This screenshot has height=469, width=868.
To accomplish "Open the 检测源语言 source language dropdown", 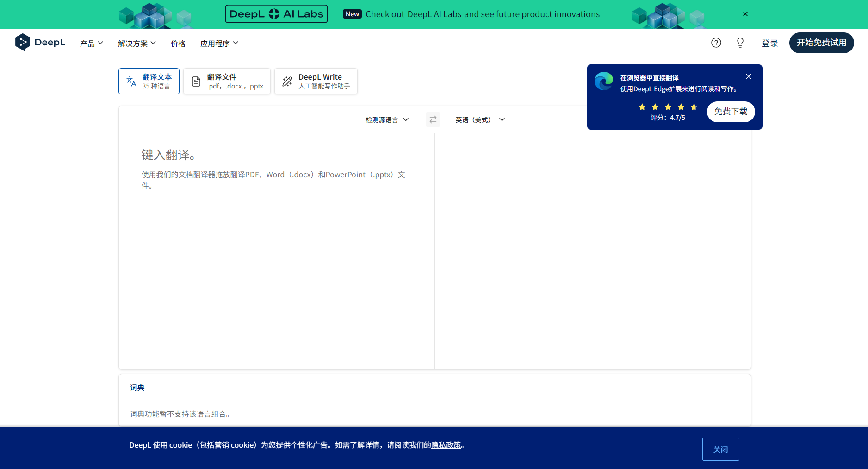I will 387,119.
